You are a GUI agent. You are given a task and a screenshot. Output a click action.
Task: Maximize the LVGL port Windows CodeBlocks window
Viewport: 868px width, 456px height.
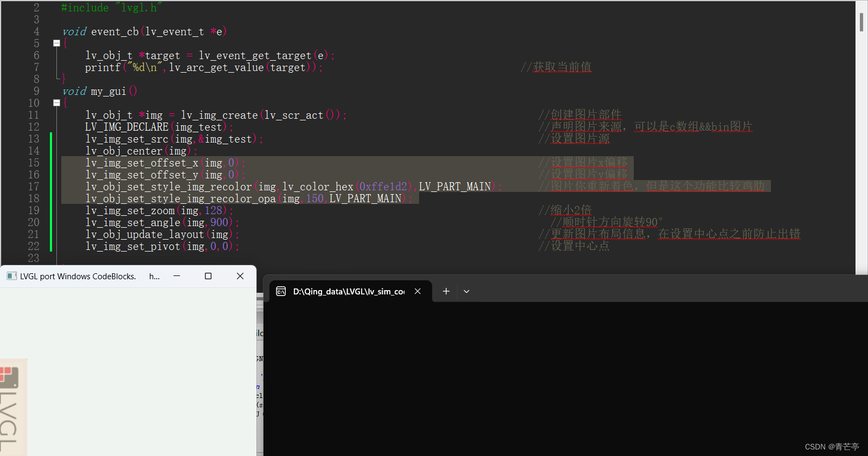208,276
